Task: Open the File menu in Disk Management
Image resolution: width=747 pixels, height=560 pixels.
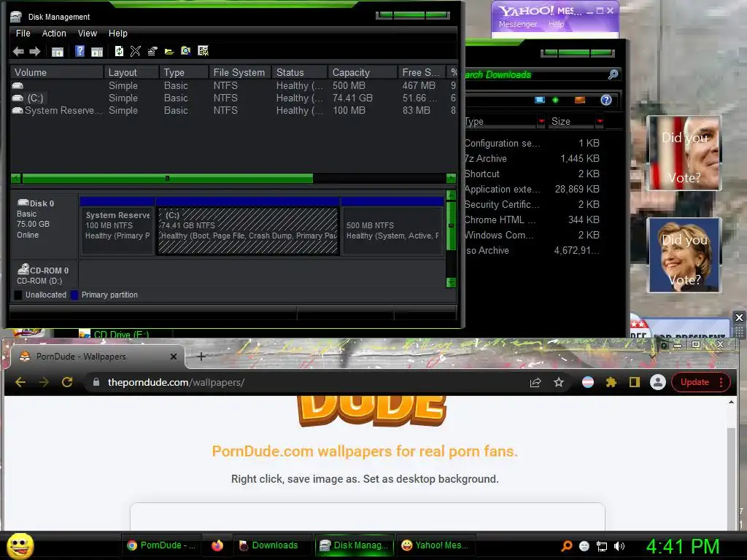Action: [x=23, y=34]
